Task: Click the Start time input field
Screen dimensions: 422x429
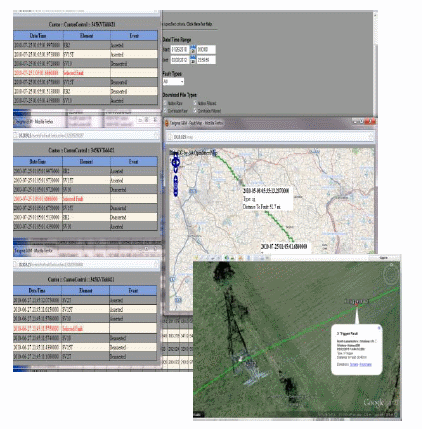Action: pos(206,50)
